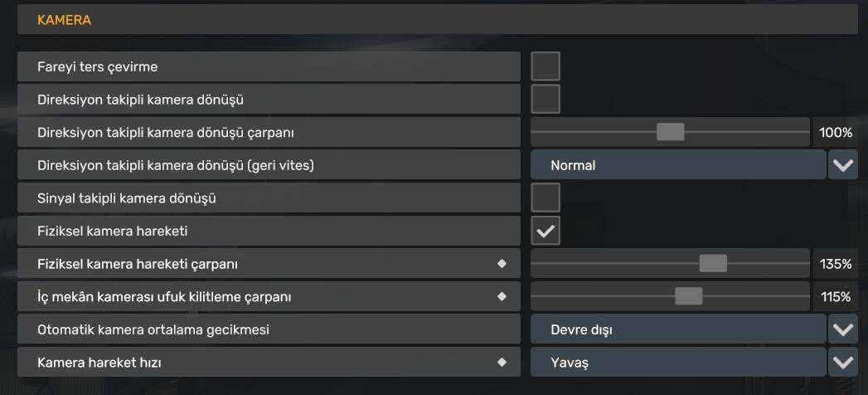Open Otomatik kamera ortalama gecikmesi dropdown arrow
The height and width of the screenshot is (395, 868).
pyautogui.click(x=842, y=329)
